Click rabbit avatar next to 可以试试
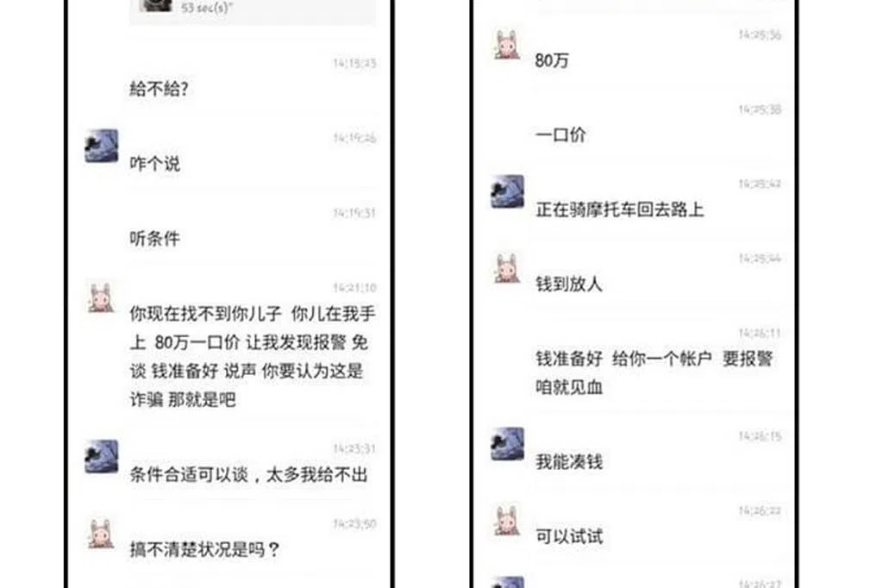 point(507,521)
